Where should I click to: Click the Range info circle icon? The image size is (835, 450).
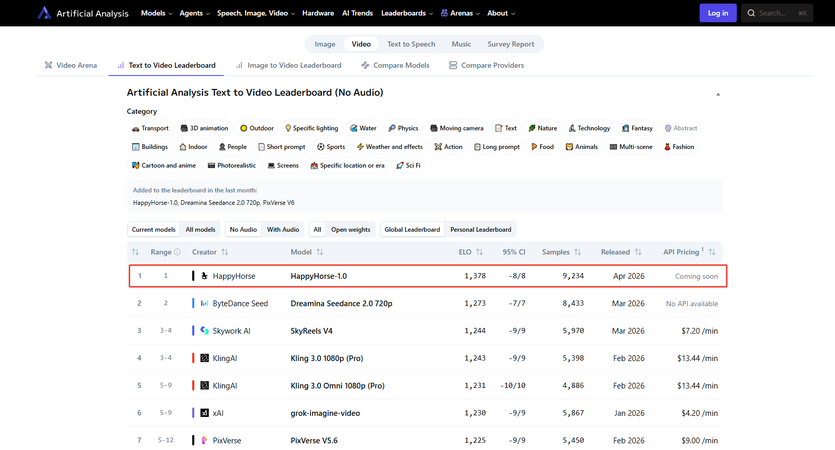(177, 252)
